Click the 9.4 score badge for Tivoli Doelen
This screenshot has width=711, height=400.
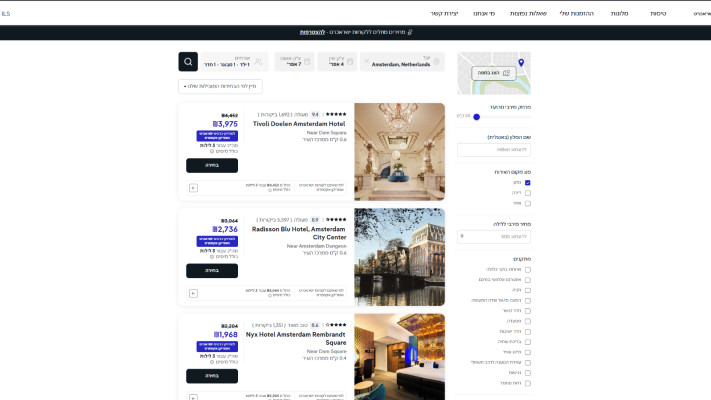(x=315, y=115)
